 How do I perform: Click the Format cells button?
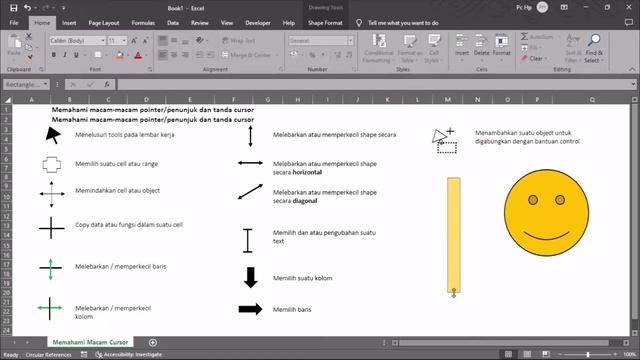(x=501, y=48)
